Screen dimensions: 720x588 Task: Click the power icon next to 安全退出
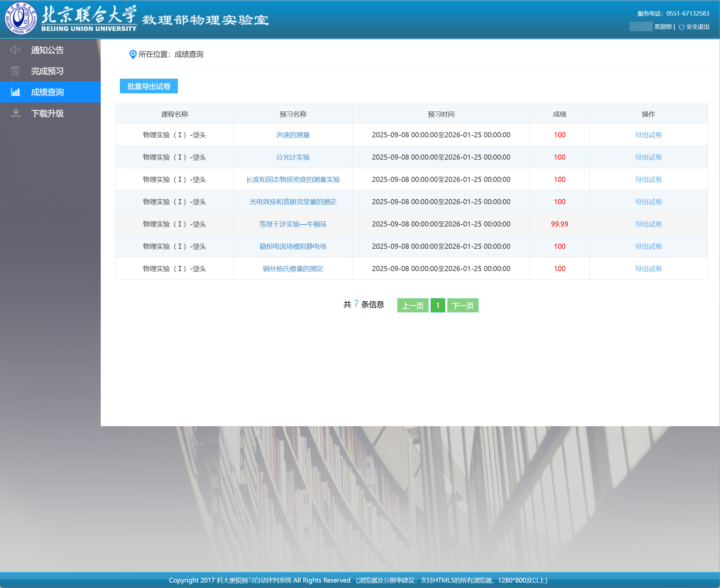coord(681,27)
